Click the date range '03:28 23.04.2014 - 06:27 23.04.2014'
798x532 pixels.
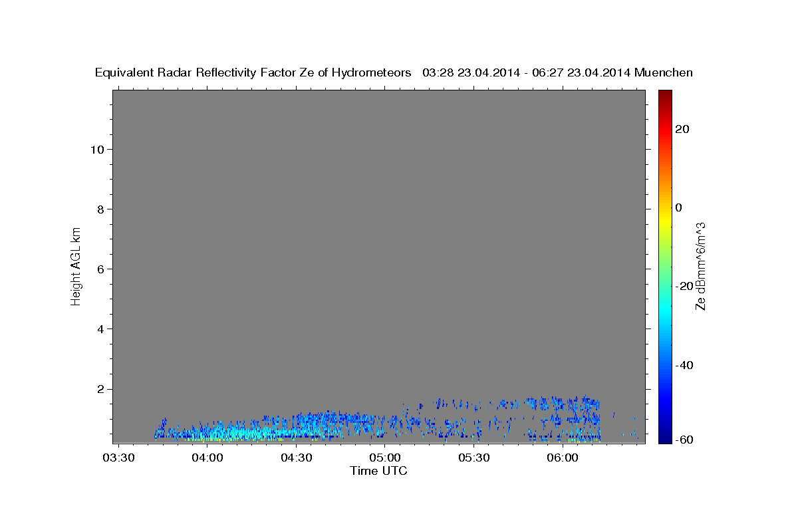[527, 73]
